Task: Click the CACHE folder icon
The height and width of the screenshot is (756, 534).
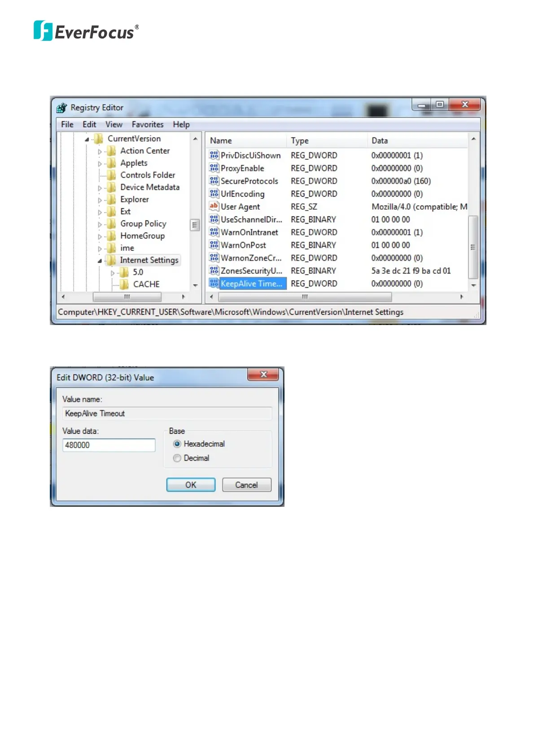Action: pos(124,284)
